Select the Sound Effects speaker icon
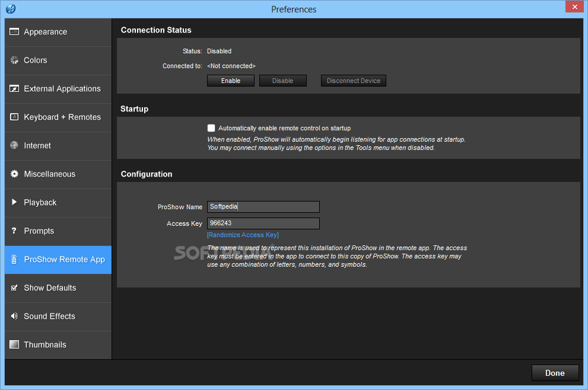Image resolution: width=588 pixels, height=390 pixels. tap(14, 316)
